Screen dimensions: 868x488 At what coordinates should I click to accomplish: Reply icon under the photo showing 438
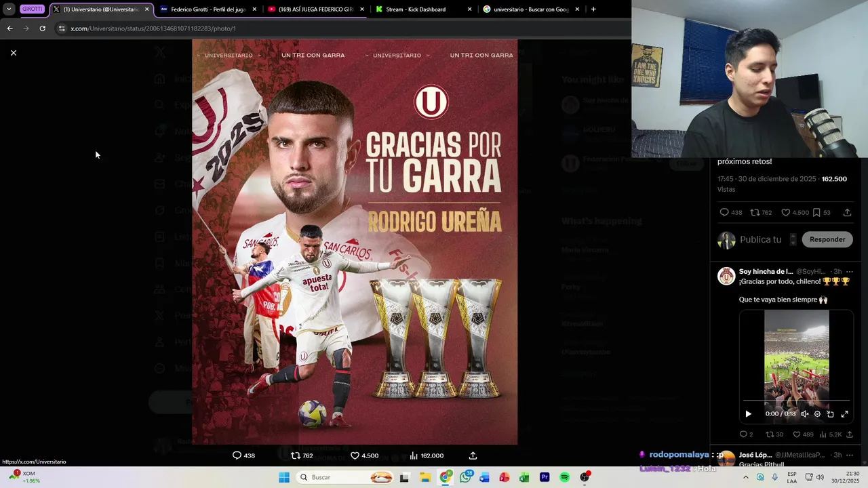tap(237, 455)
